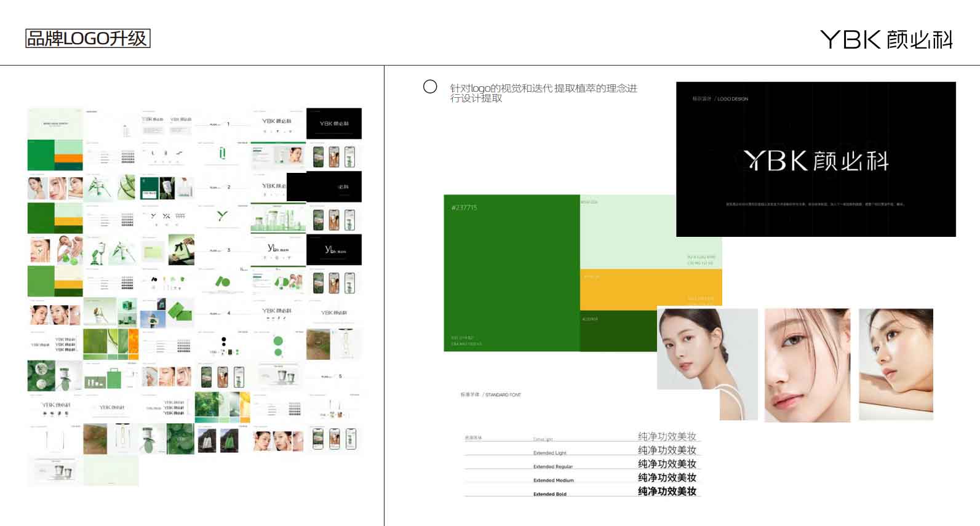Select the white YBK 颜必科 logo on the black panel

[816, 161]
